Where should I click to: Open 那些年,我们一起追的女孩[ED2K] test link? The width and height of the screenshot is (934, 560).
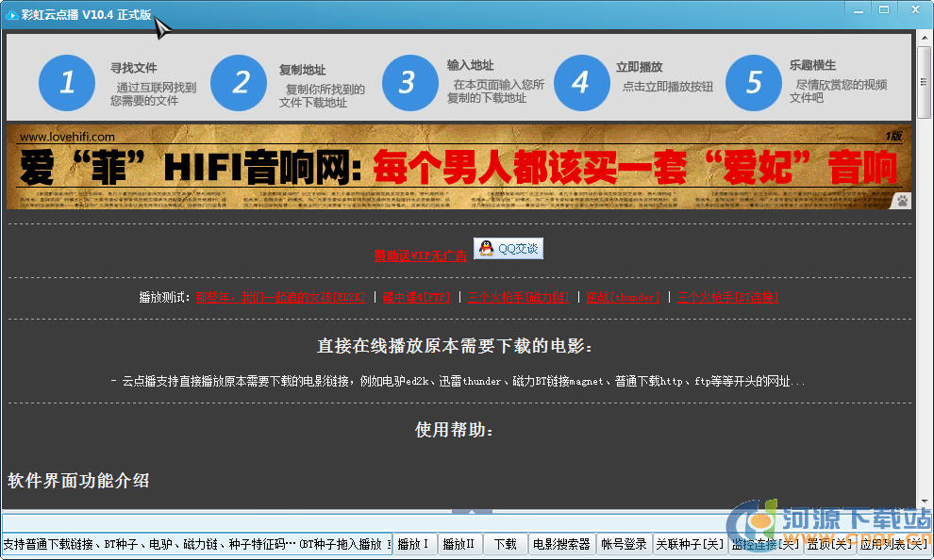coord(280,297)
